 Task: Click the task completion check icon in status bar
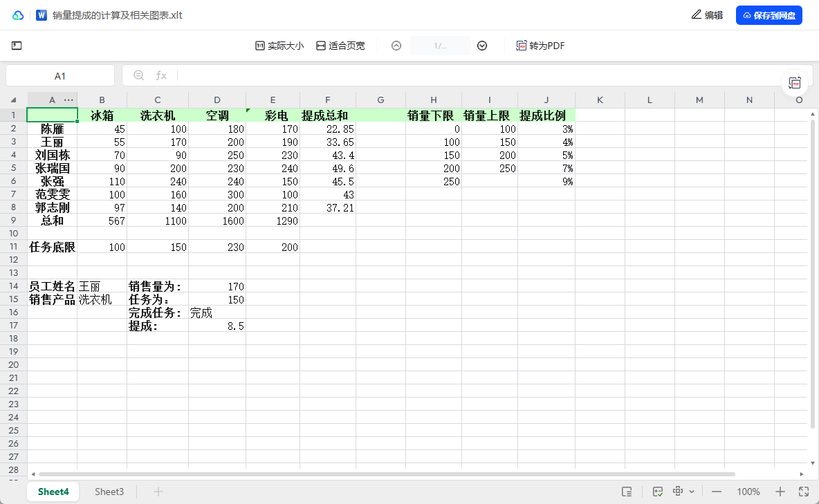coord(657,491)
